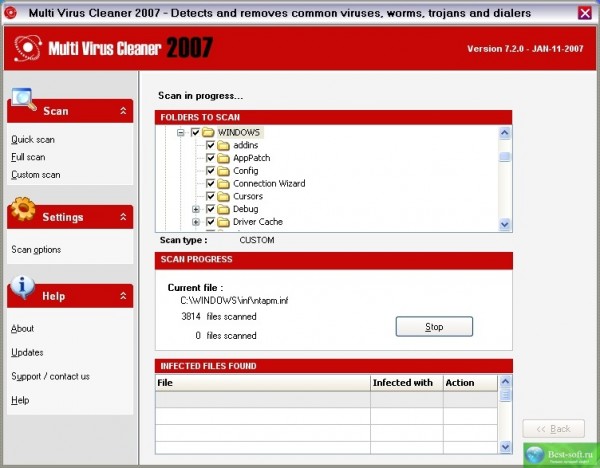600x468 pixels.
Task: Click the Help info bubble icon
Action: [23, 287]
